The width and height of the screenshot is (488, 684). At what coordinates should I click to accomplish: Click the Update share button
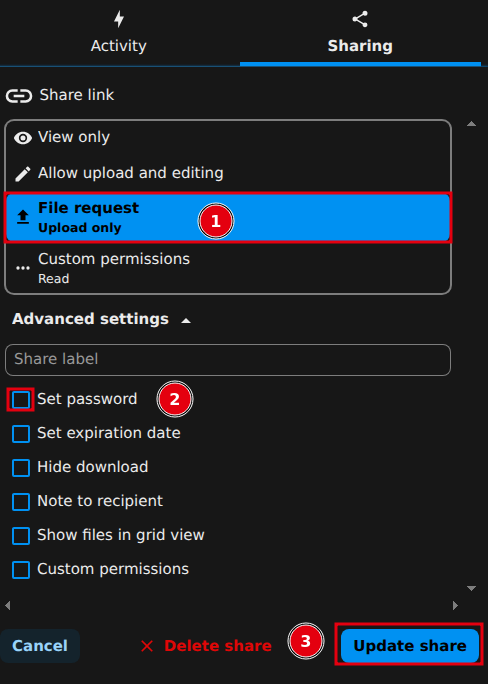point(410,646)
